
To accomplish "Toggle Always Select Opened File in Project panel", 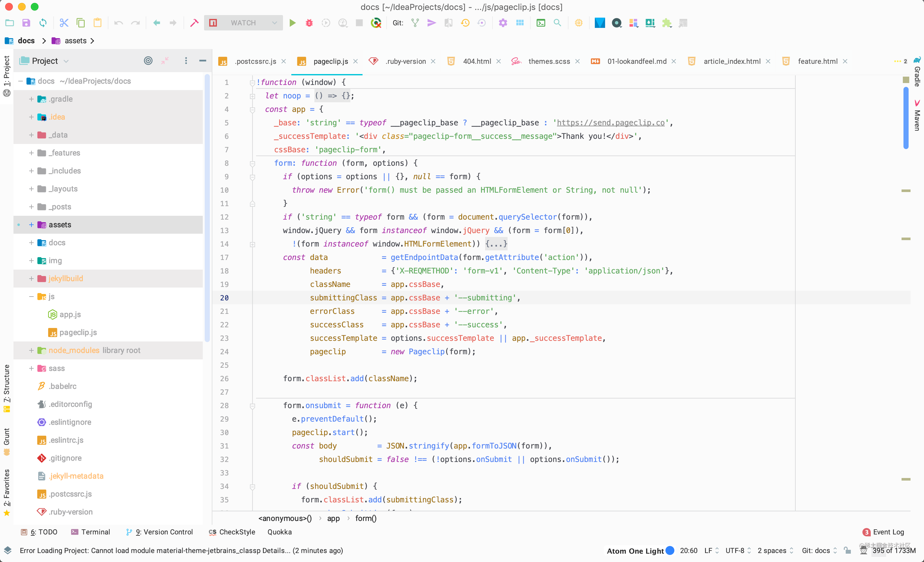I will coord(148,61).
